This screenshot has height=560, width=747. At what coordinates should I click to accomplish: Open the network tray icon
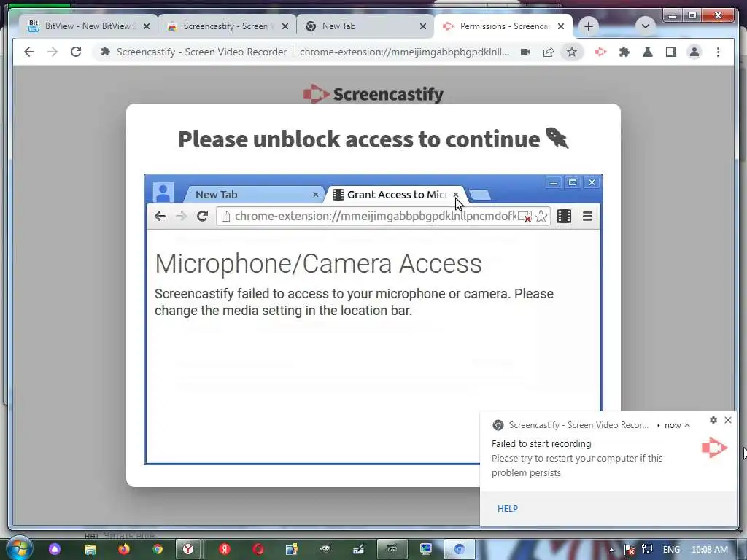click(x=647, y=550)
